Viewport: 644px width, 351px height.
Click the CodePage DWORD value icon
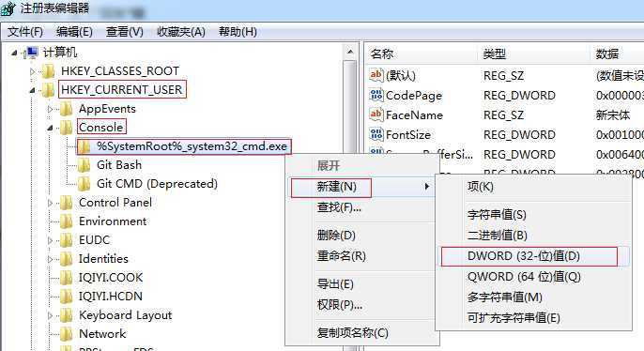[376, 95]
